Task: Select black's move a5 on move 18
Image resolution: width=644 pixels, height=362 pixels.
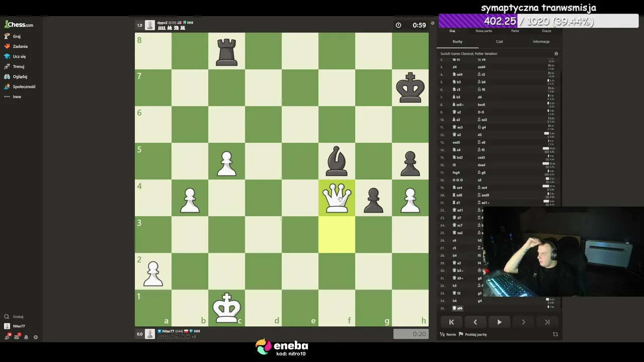Action: [x=479, y=180]
